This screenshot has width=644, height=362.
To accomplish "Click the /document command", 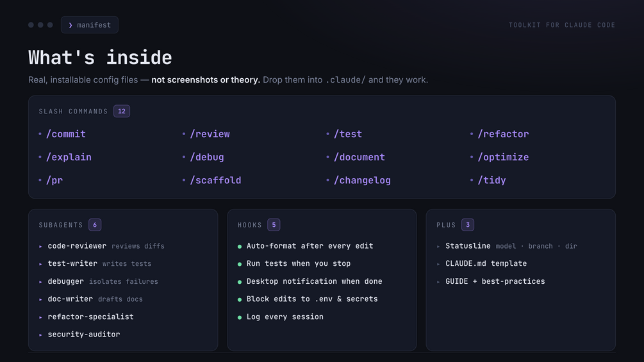I will click(359, 157).
